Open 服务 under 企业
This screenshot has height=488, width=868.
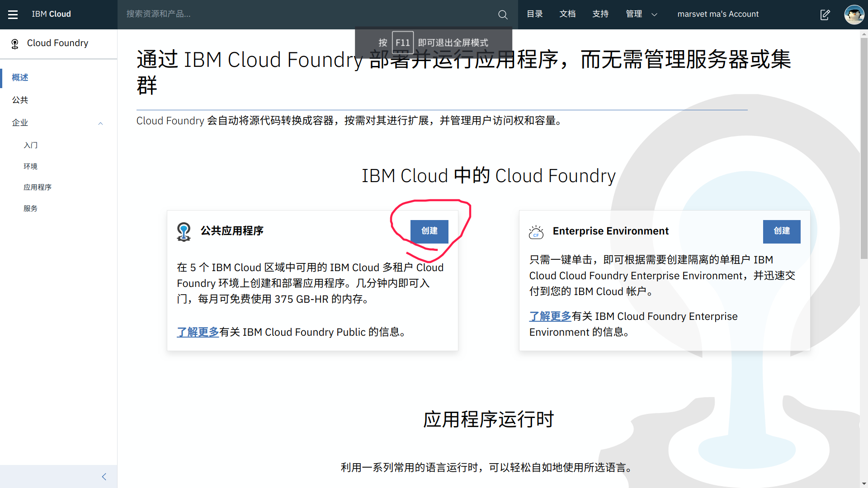31,208
